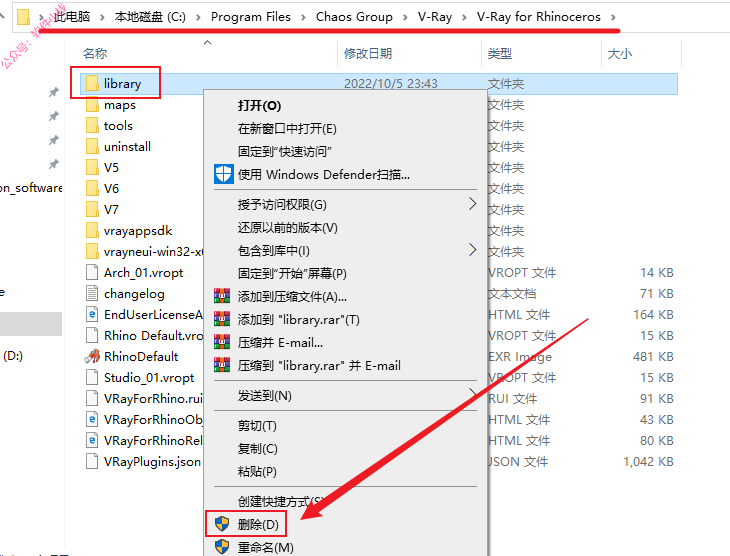Open dropdown arrow after 本地磁盘 (C:)

click(198, 17)
